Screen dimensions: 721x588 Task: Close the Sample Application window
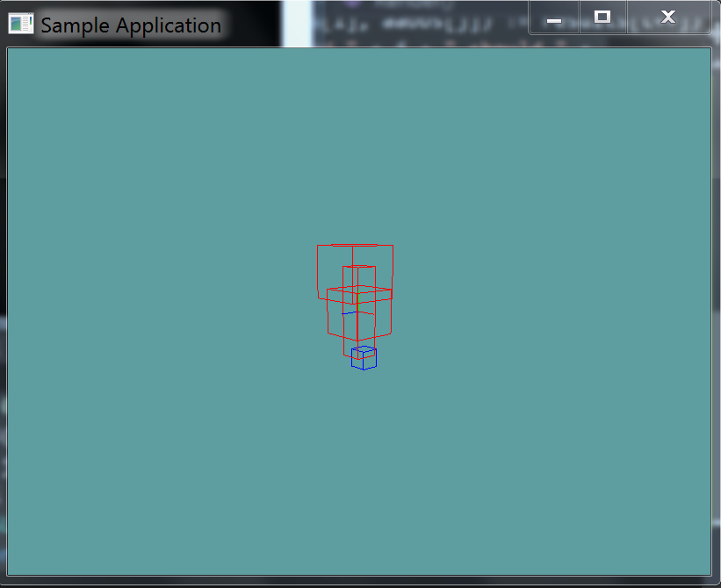[x=668, y=18]
